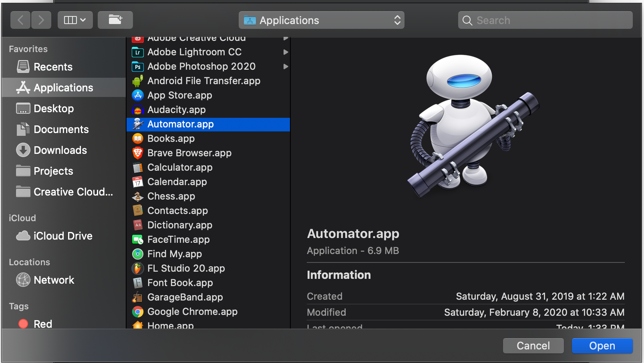
Task: Click the Find My radar icon
Action: (x=138, y=254)
